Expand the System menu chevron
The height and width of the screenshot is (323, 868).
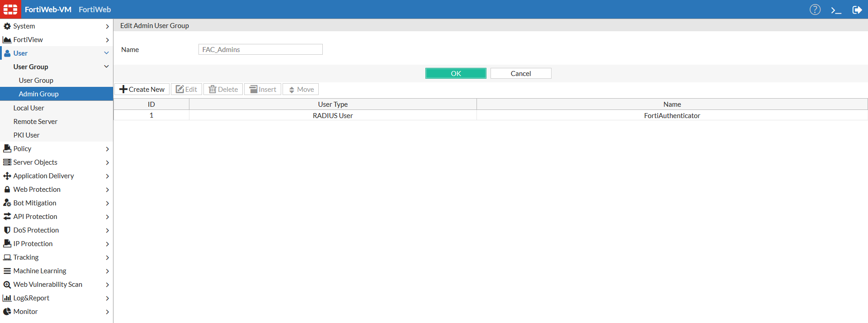click(107, 26)
